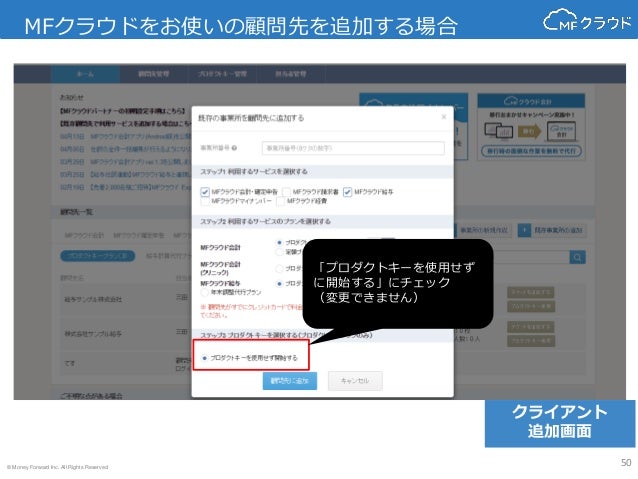This screenshot has width=638, height=479.
Task: Select 年末調整代行プラン radio button
Action: point(205,292)
